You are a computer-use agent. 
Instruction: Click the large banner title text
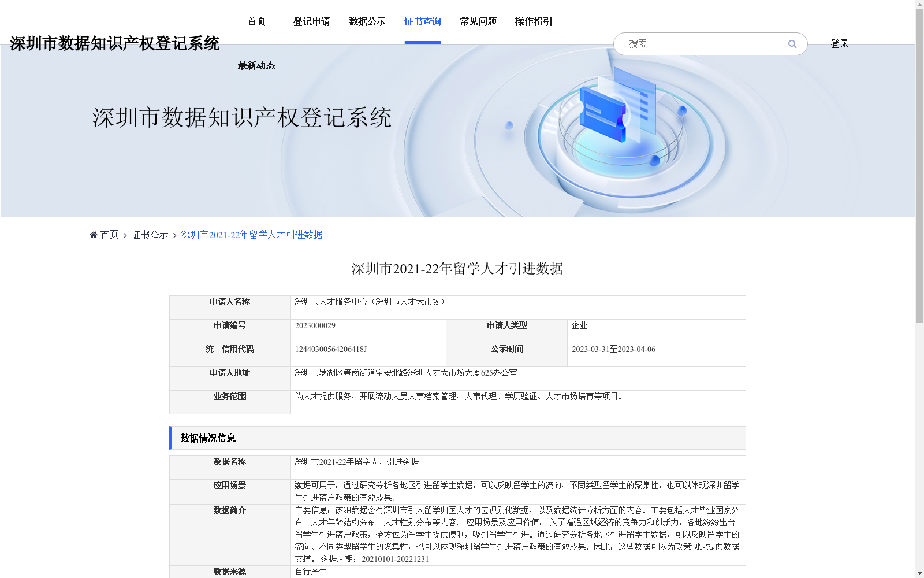click(242, 117)
